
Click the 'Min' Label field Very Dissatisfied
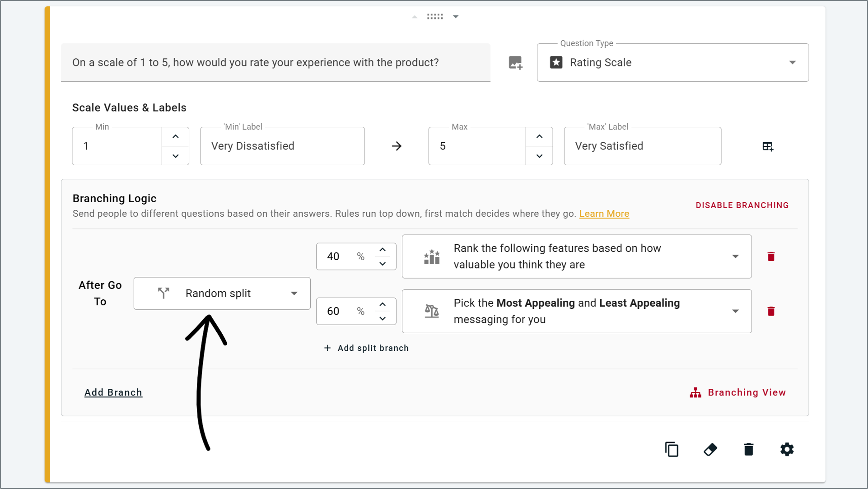[282, 146]
